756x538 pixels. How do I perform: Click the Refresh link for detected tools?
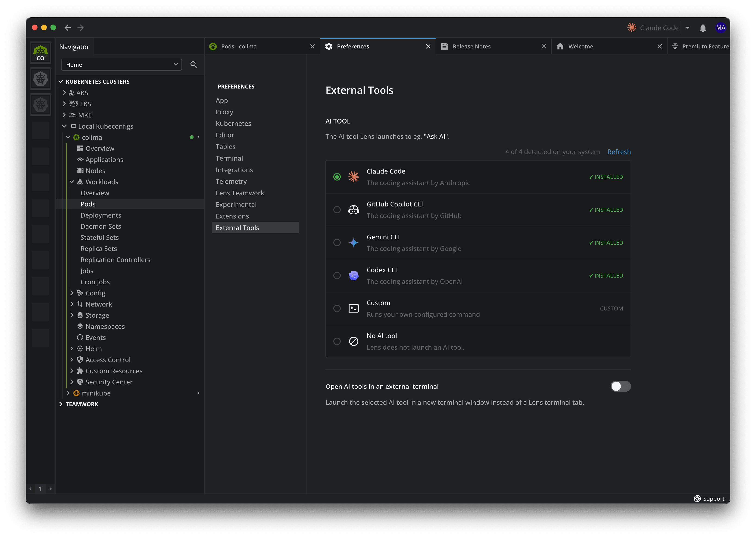(x=619, y=152)
